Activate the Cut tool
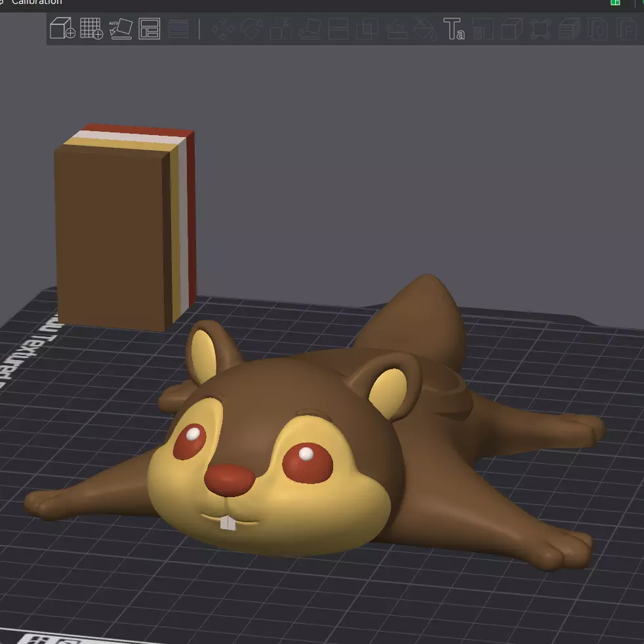The width and height of the screenshot is (644, 644). point(338,29)
